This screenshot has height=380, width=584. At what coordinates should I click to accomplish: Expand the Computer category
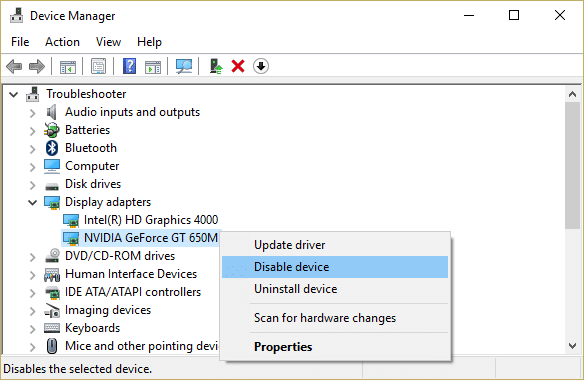click(x=33, y=167)
